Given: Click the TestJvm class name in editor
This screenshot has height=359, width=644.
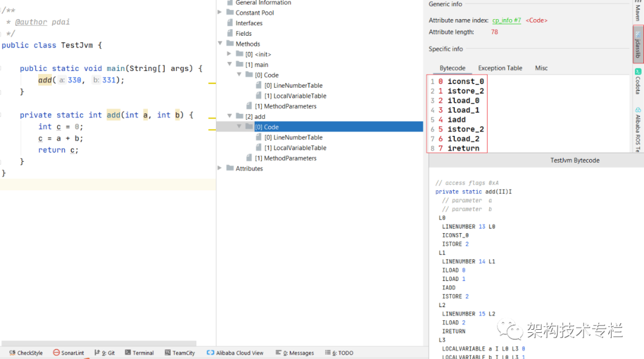Looking at the screenshot, I should [x=77, y=45].
